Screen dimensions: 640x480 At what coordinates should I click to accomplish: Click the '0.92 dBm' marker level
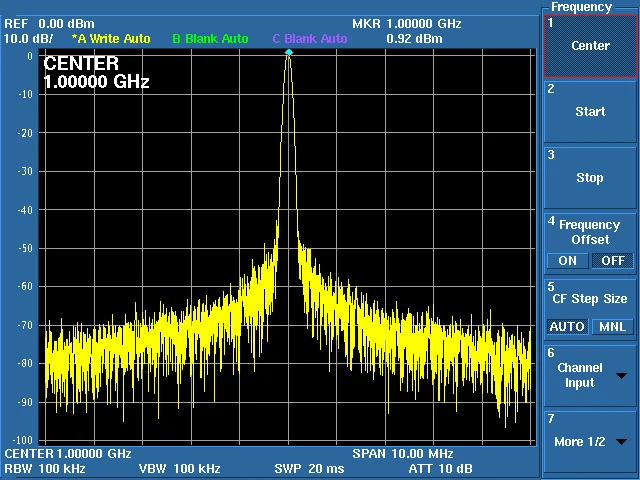click(x=414, y=39)
